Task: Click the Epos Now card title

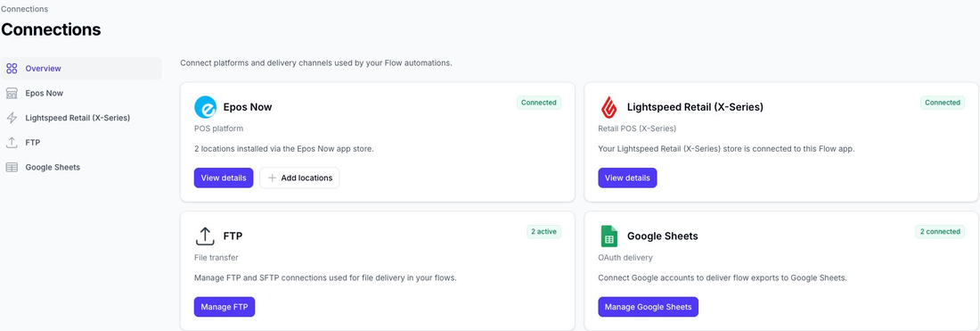Action: click(x=248, y=107)
